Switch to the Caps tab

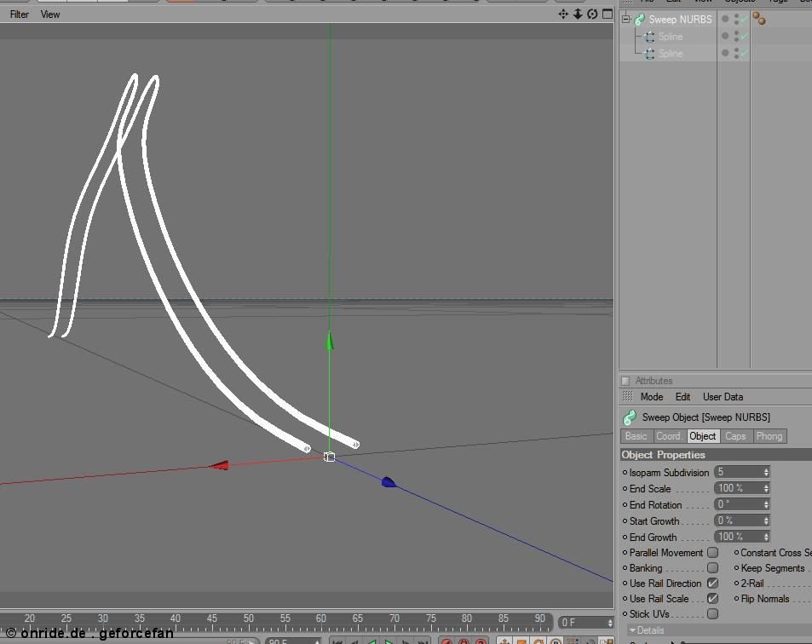point(735,436)
